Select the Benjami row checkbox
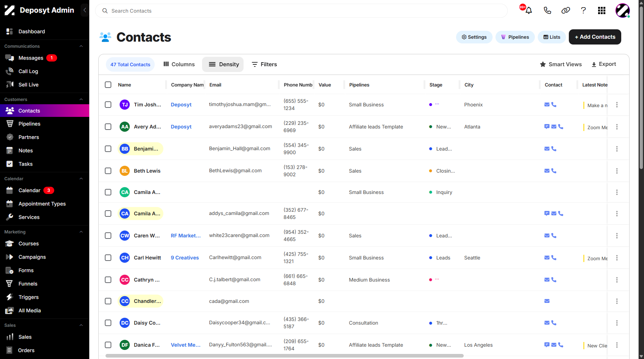The image size is (644, 359). click(108, 149)
